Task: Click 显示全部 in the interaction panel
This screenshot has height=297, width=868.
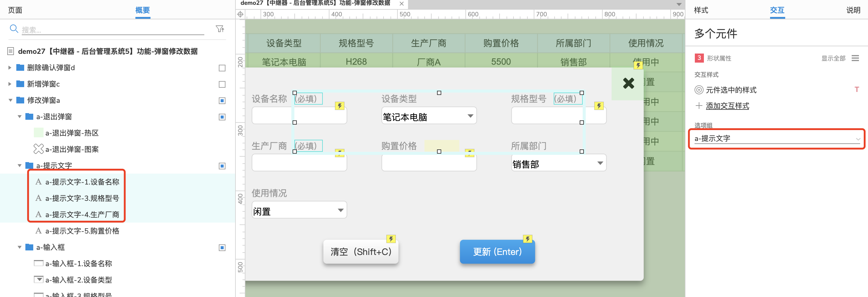Action: pos(833,58)
